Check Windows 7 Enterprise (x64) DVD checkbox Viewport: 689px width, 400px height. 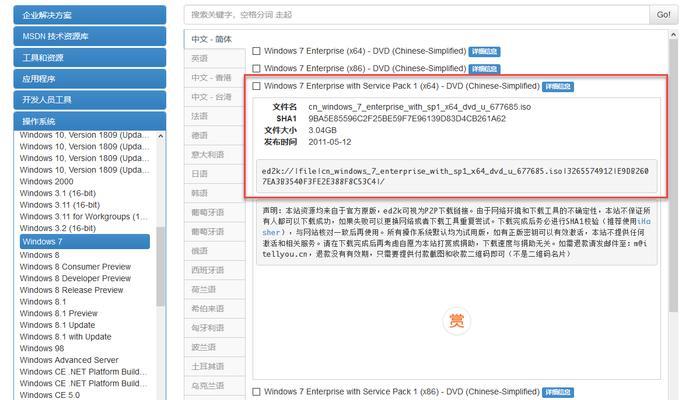coord(256,51)
